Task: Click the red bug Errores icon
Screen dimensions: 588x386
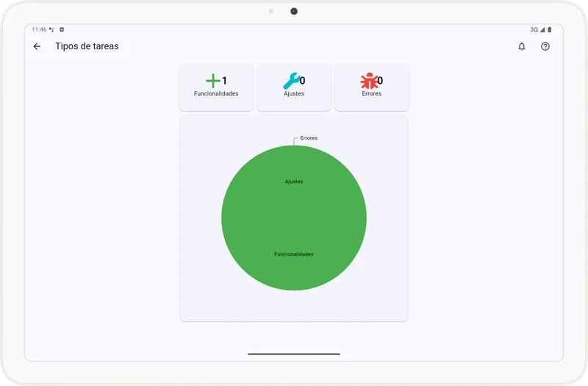Action: (368, 81)
